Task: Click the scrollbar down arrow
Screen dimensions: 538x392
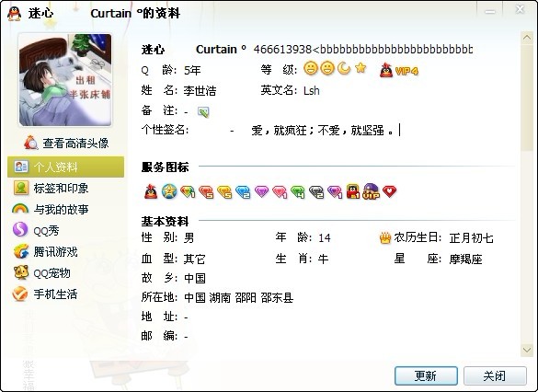Action: 527,350
